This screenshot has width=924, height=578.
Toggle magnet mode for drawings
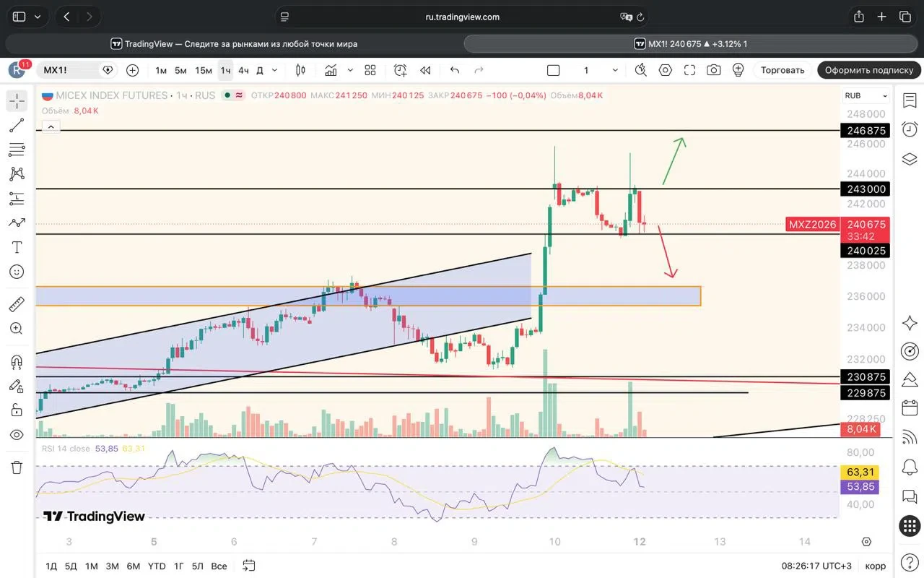pos(17,361)
